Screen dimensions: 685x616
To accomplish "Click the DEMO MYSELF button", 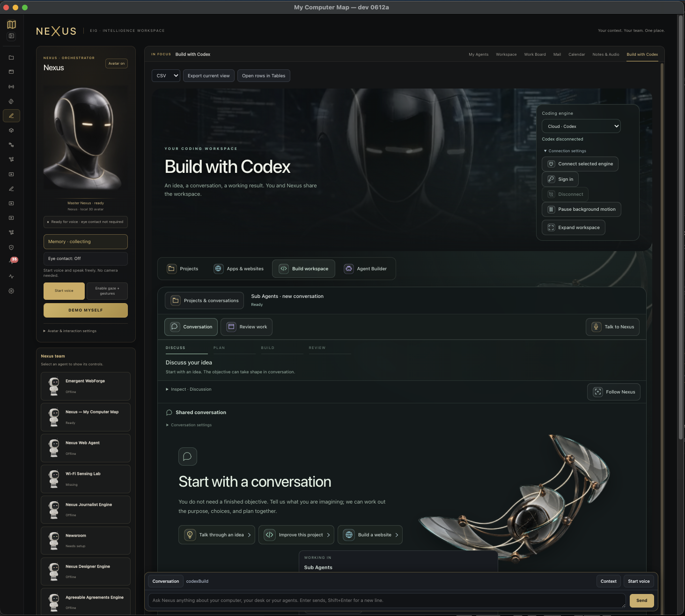I will 86,310.
